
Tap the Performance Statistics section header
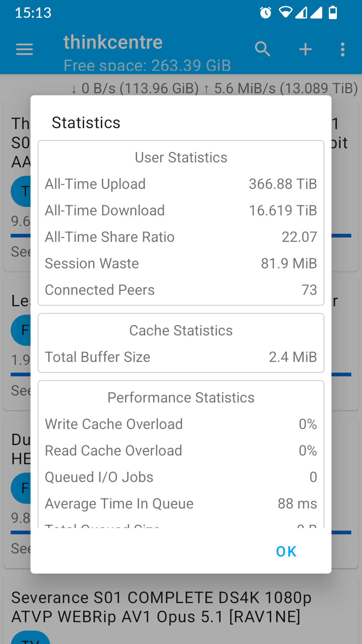pyautogui.click(x=181, y=398)
